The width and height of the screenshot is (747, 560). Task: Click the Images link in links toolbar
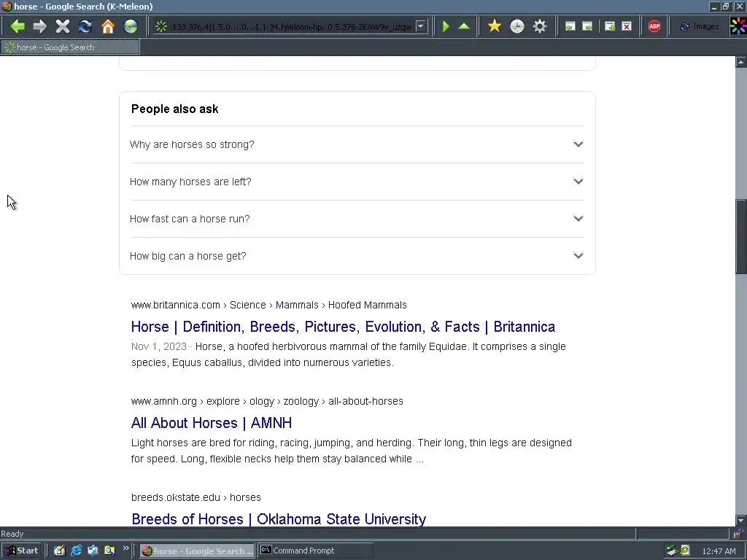pos(700,27)
